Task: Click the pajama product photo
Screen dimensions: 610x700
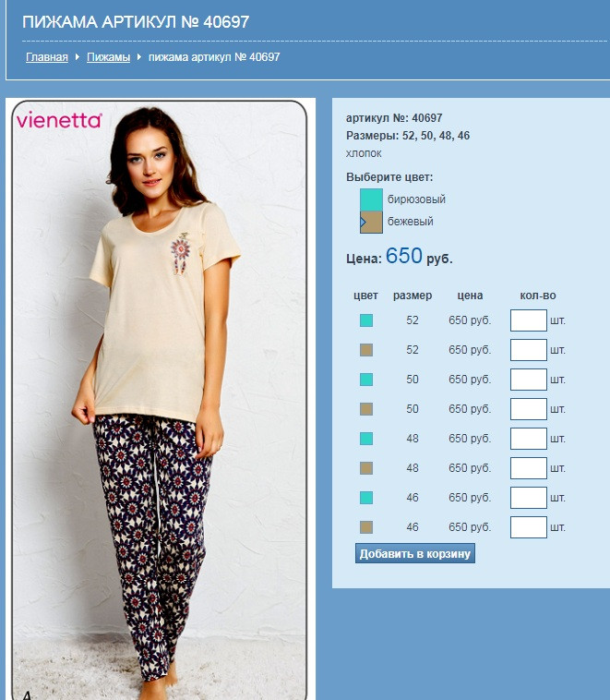Action: (x=160, y=400)
